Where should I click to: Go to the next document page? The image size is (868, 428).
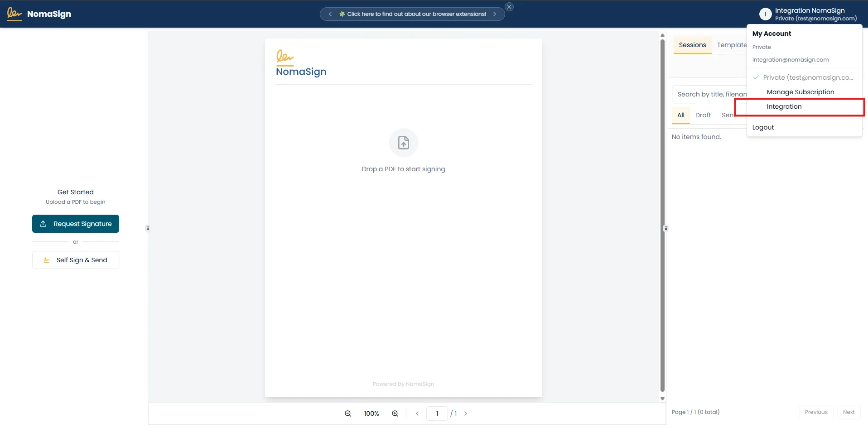coord(466,414)
